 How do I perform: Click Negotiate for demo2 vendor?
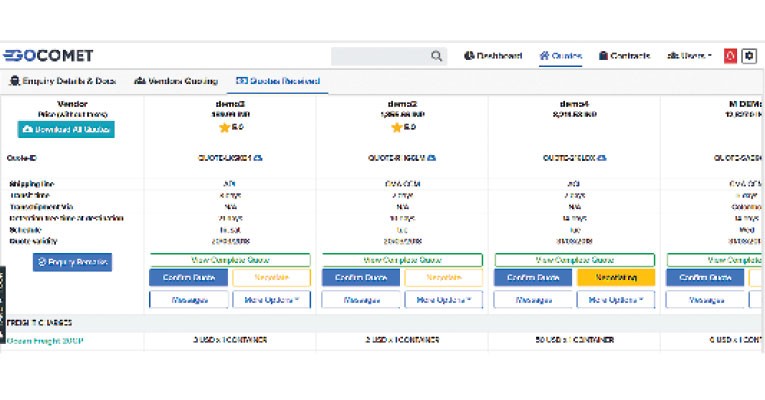(x=444, y=278)
